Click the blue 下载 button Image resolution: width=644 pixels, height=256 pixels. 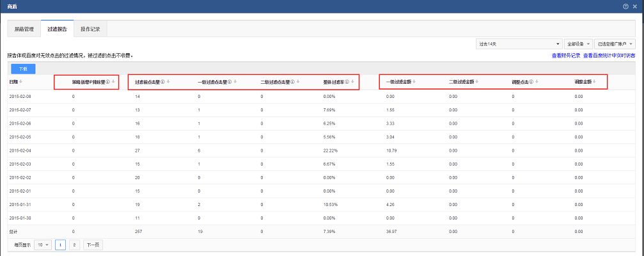click(23, 69)
